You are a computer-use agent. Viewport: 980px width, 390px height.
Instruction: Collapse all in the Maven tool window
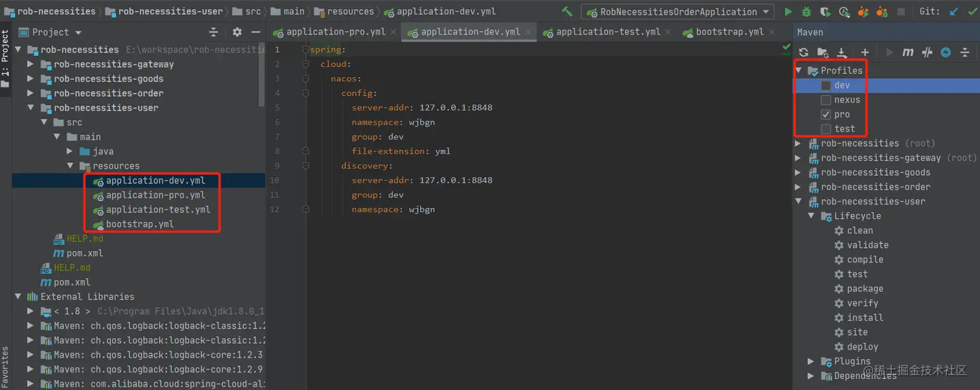click(964, 53)
